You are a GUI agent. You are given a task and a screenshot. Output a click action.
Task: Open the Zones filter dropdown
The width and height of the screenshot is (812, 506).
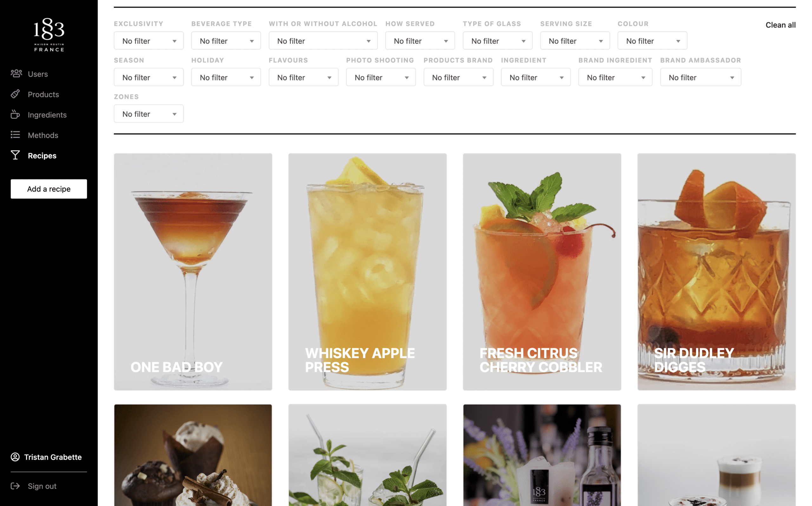(149, 114)
